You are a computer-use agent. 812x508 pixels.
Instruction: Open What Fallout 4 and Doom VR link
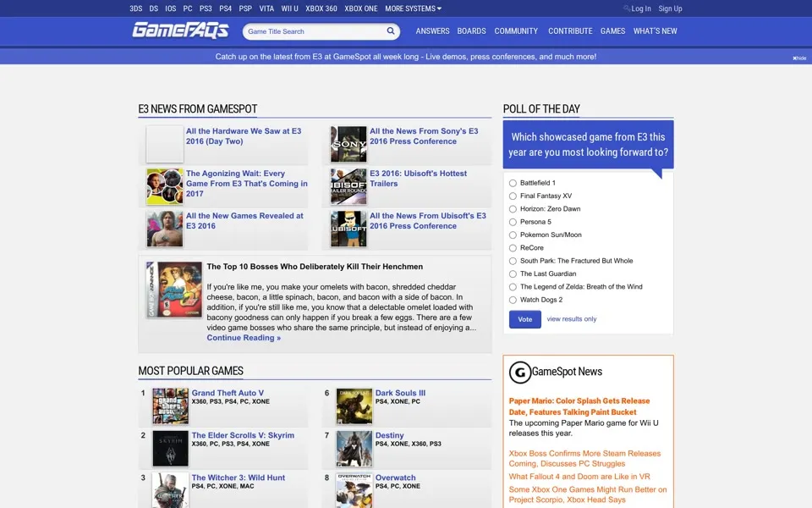pyautogui.click(x=579, y=477)
